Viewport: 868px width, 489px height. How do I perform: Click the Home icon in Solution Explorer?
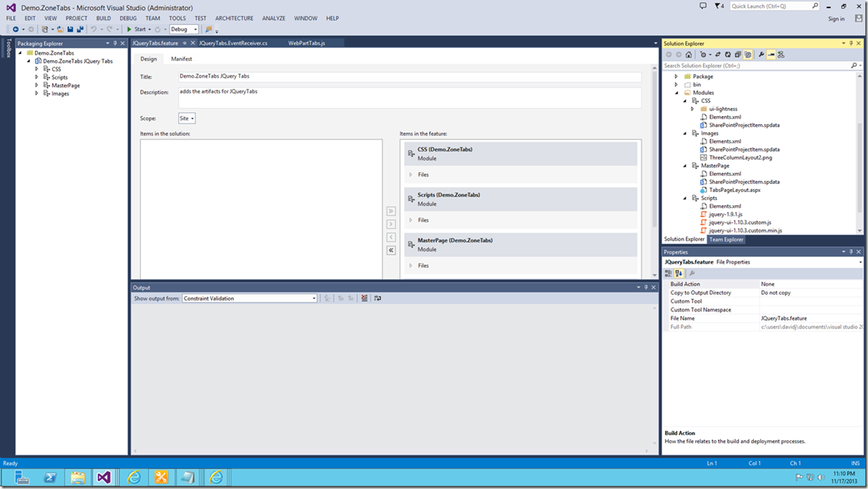(x=689, y=55)
